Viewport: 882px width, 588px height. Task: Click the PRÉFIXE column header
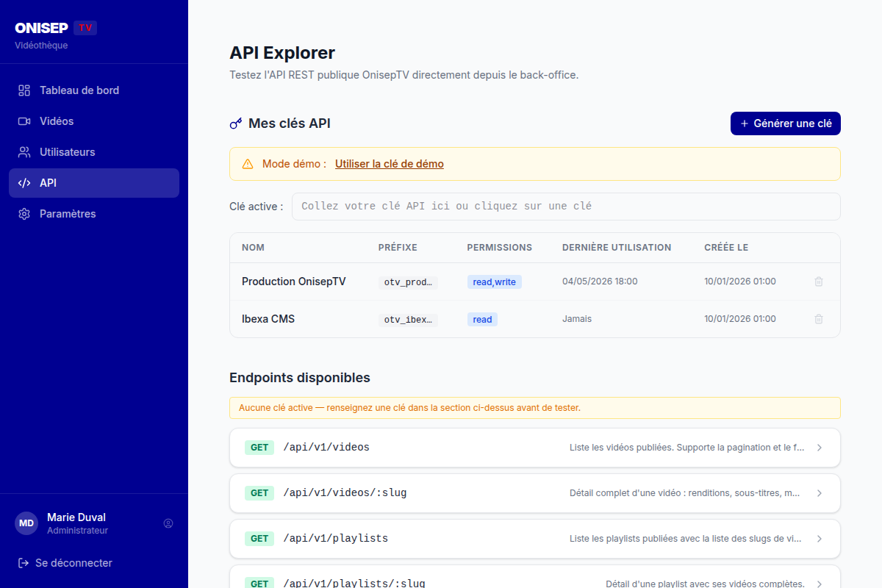398,248
